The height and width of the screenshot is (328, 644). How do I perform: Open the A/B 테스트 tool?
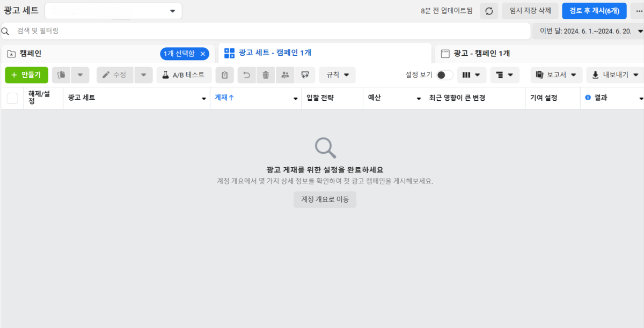185,74
